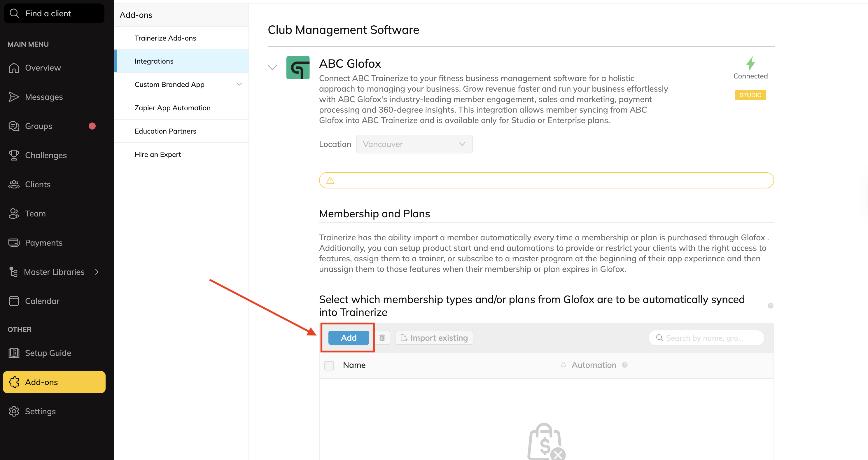This screenshot has height=460, width=868.
Task: Expand the Custom Branded App submenu arrow
Action: 239,84
